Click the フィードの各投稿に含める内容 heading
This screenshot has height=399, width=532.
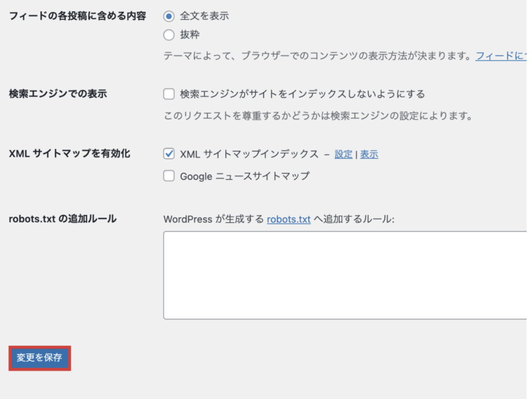(x=77, y=16)
